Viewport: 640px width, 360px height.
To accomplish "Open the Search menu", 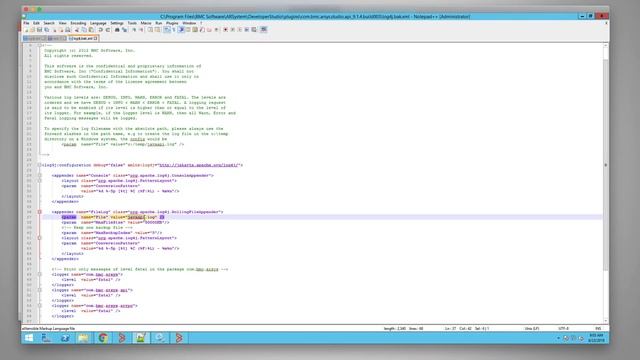I will point(49,23).
